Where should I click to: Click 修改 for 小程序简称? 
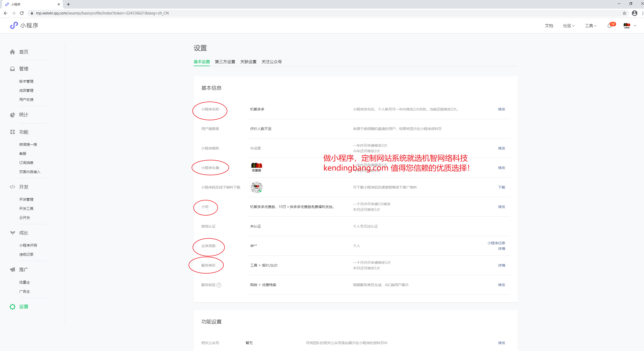point(501,148)
